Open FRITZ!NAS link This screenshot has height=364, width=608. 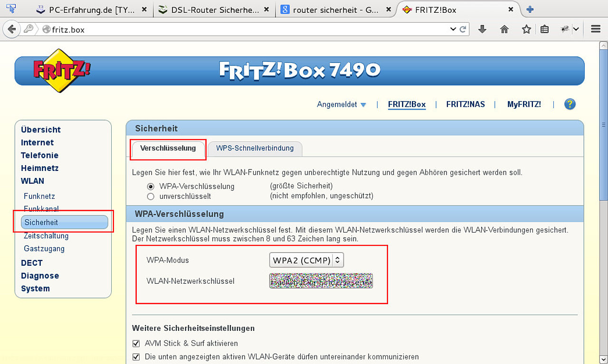[465, 105]
